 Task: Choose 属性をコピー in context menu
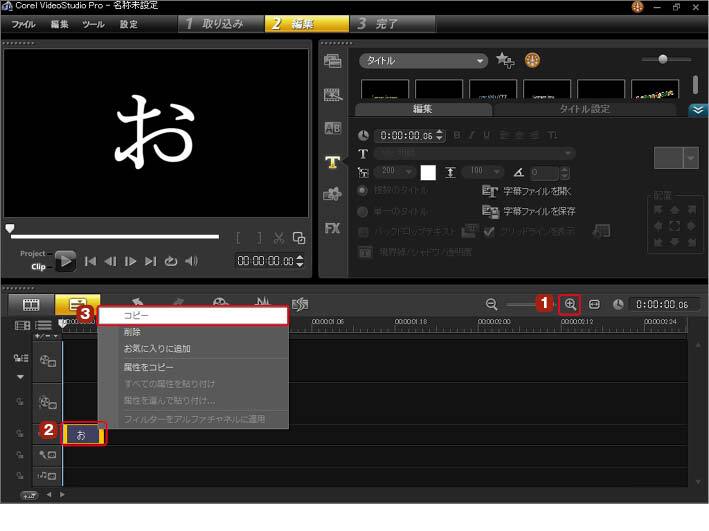click(193, 367)
